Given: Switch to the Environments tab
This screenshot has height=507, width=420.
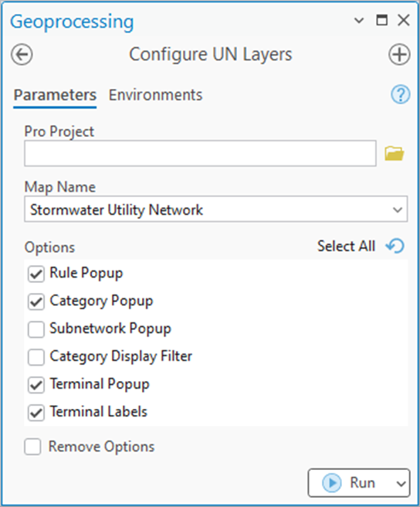Looking at the screenshot, I should click(x=155, y=95).
